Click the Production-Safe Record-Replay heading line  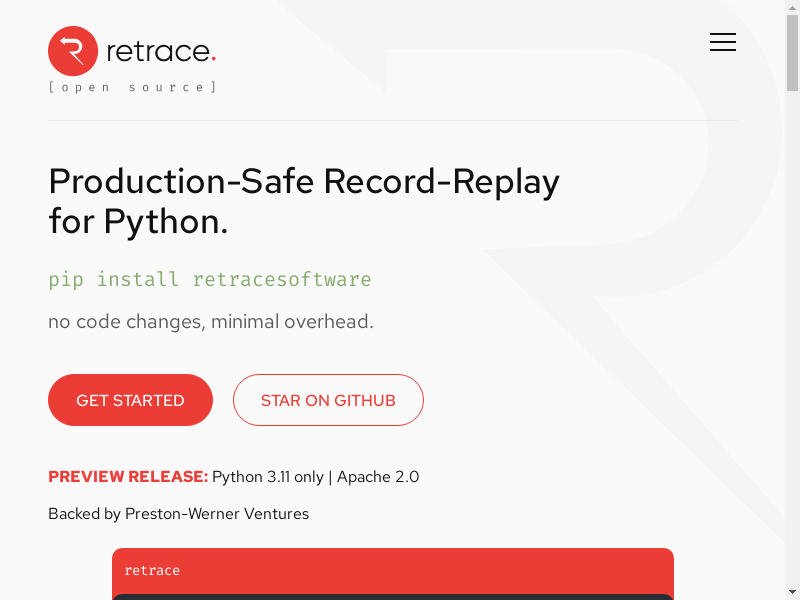[x=304, y=181]
